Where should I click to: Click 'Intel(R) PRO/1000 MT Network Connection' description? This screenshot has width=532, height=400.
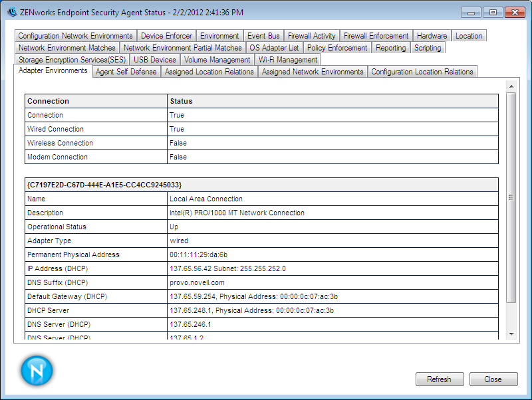[x=237, y=213]
